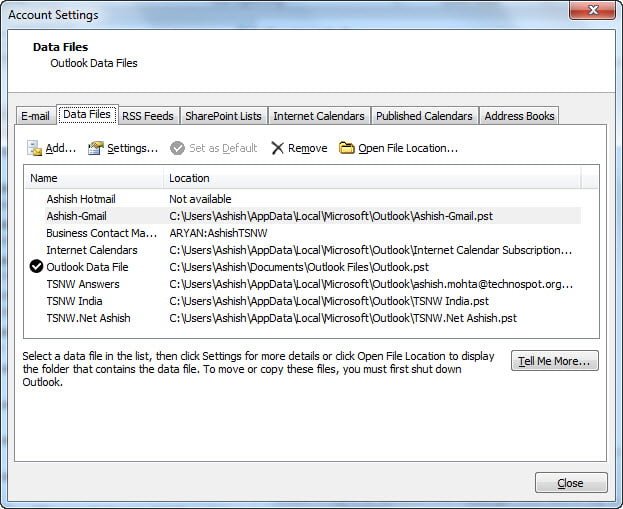Click the 'Not available' location text
Image resolution: width=623 pixels, height=509 pixels.
pyautogui.click(x=200, y=199)
